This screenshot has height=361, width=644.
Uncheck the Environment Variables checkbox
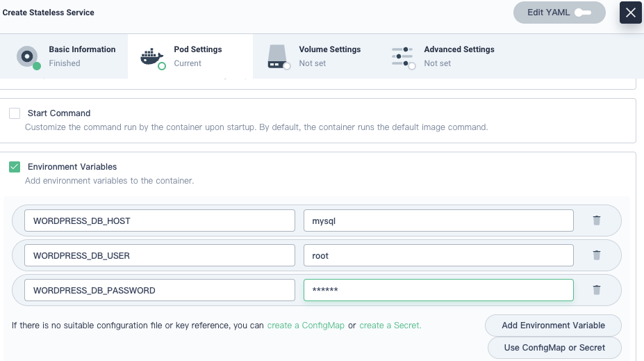(x=15, y=167)
